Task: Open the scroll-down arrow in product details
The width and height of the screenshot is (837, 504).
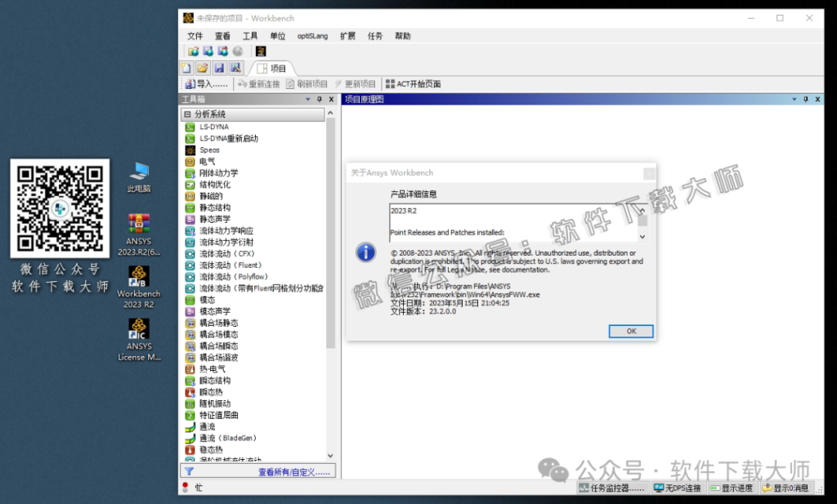Action: coord(644,237)
